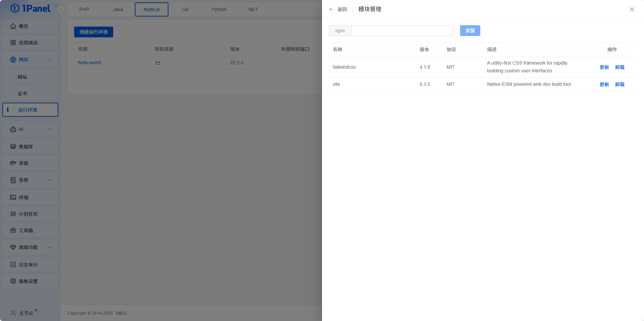Uninstall the vite module
The height and width of the screenshot is (321, 644).
pyautogui.click(x=619, y=84)
